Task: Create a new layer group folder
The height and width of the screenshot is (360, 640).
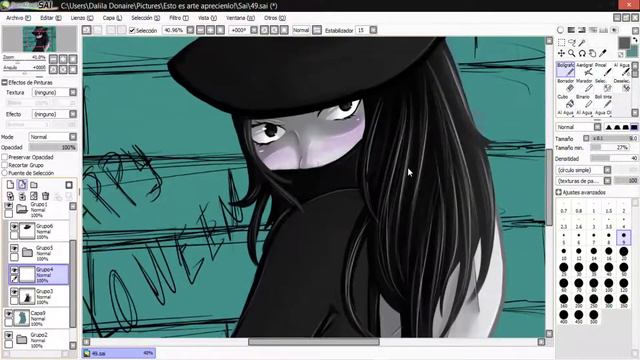Action: [34, 185]
